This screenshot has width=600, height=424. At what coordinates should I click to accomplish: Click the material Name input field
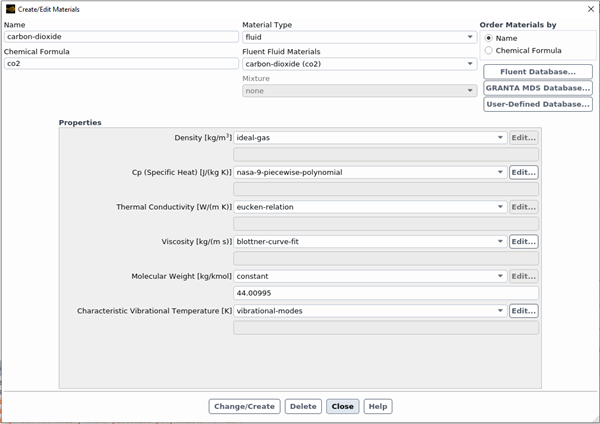tap(121, 37)
